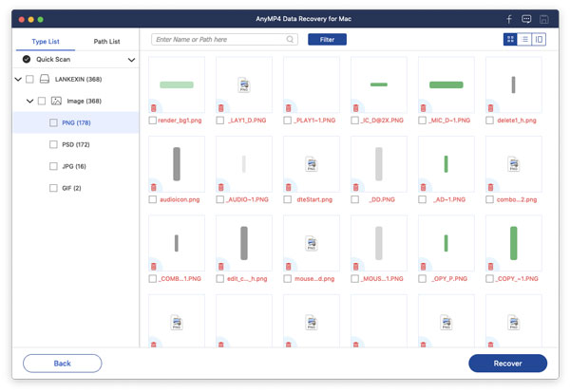Click the search magnifier icon

click(290, 39)
